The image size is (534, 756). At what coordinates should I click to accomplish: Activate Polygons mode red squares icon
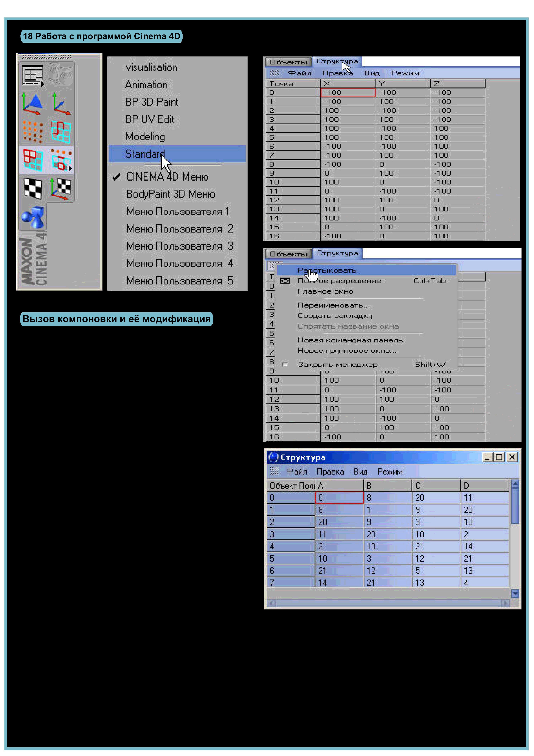(33, 160)
